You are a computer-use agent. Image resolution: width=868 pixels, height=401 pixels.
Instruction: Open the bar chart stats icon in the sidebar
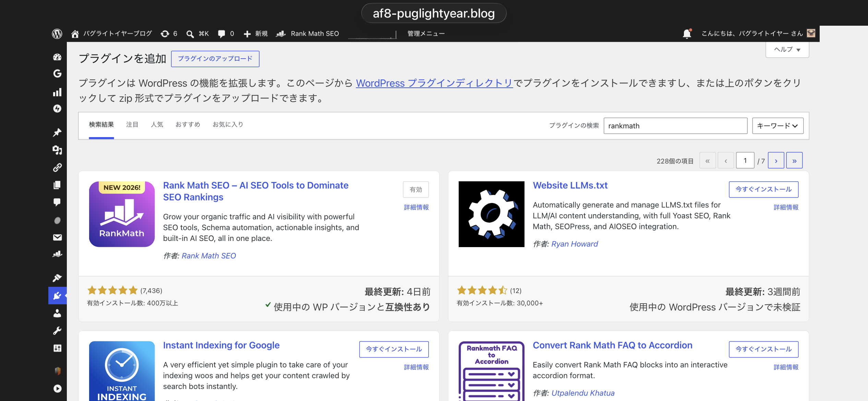[x=57, y=92]
